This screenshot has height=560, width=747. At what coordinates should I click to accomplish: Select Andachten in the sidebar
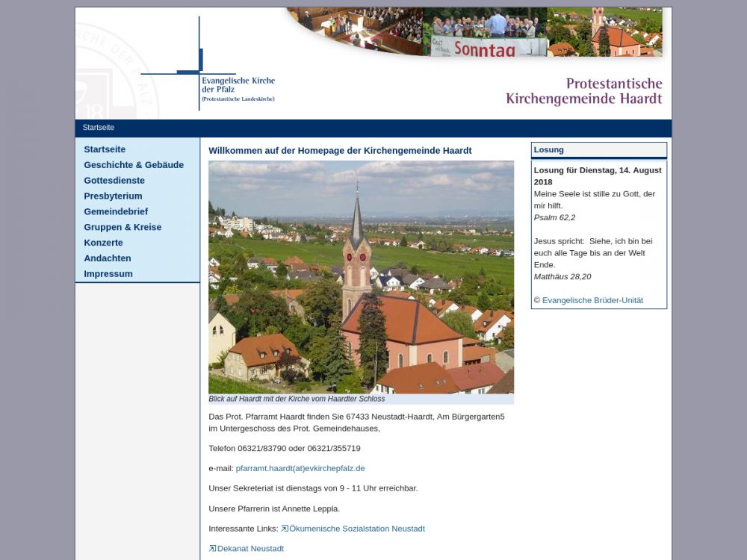tap(108, 258)
